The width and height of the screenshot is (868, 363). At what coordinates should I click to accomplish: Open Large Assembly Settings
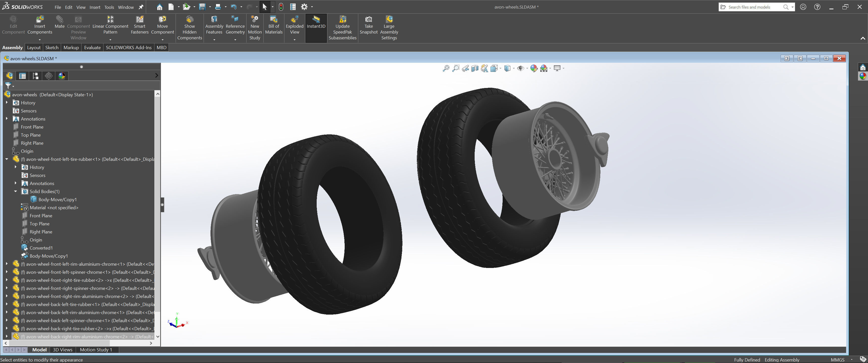pyautogui.click(x=389, y=28)
